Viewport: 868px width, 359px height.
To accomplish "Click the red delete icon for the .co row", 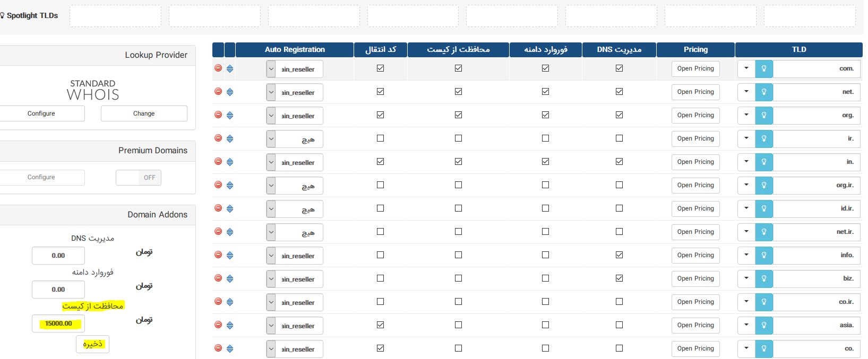I will click(x=218, y=348).
